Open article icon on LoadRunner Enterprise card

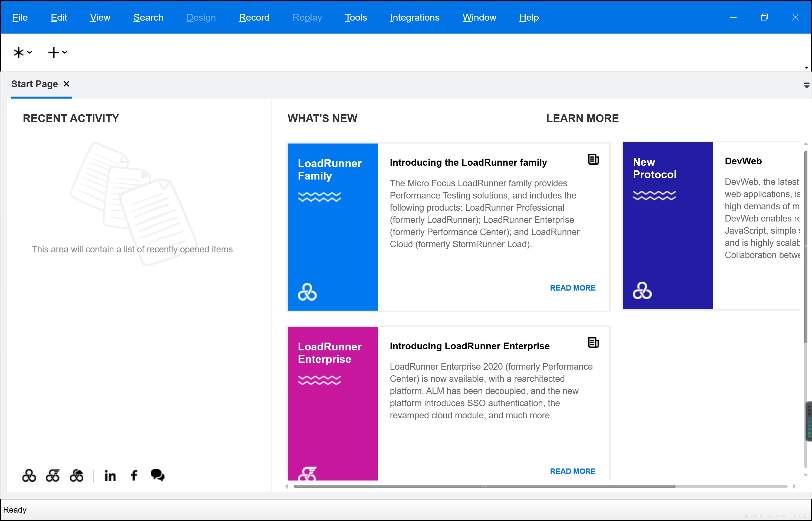[x=593, y=342]
